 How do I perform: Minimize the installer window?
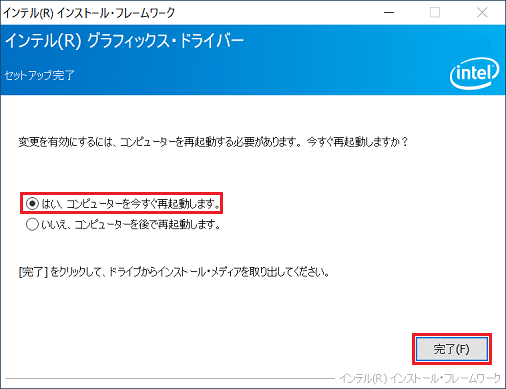point(389,13)
